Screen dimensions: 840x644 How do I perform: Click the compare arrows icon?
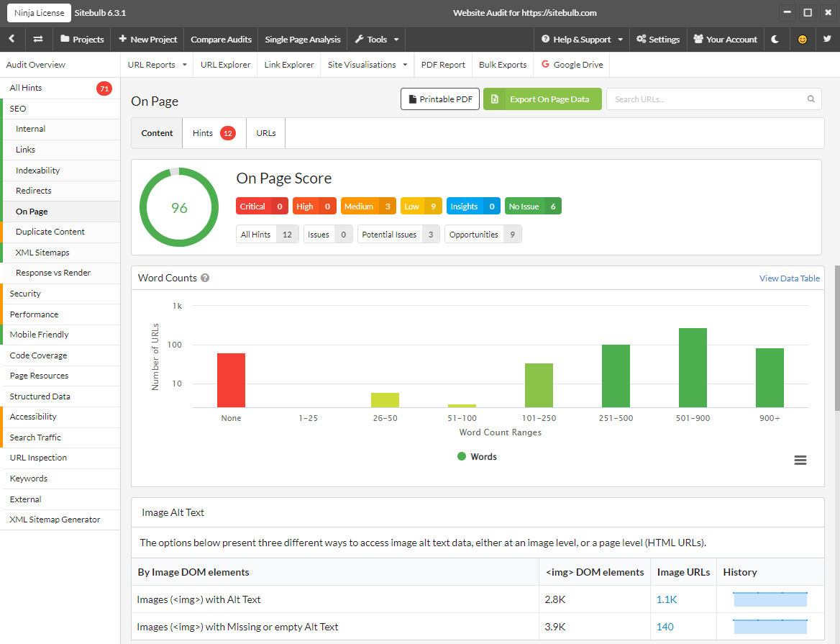(37, 40)
